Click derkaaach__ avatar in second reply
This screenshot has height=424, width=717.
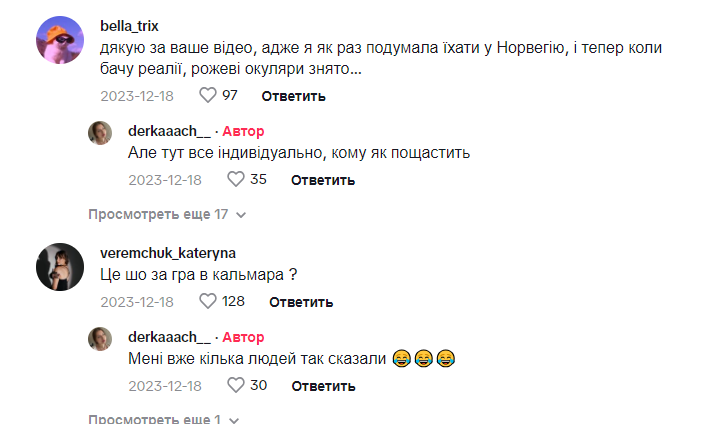pos(100,338)
